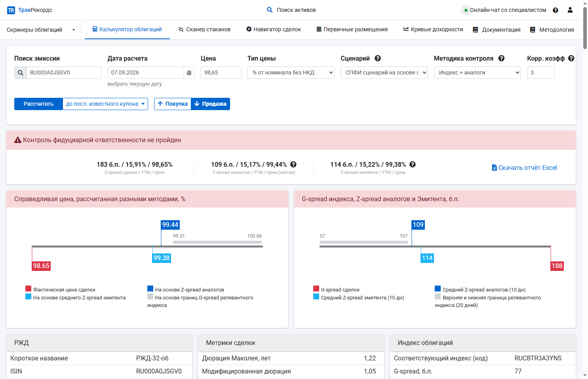Open the user profile icon
588x379 pixels.
coord(570,10)
